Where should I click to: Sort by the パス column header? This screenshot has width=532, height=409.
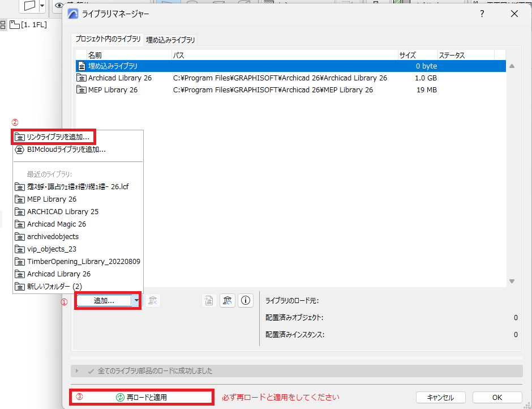(285, 55)
